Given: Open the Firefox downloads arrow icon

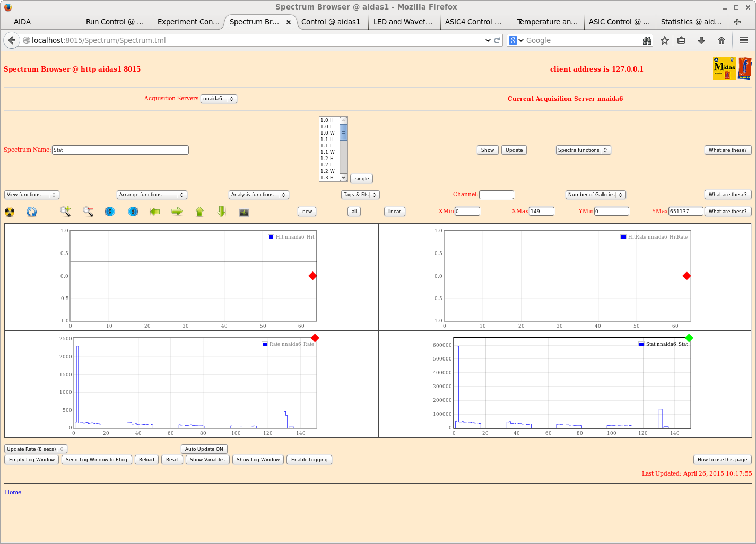Looking at the screenshot, I should (701, 40).
